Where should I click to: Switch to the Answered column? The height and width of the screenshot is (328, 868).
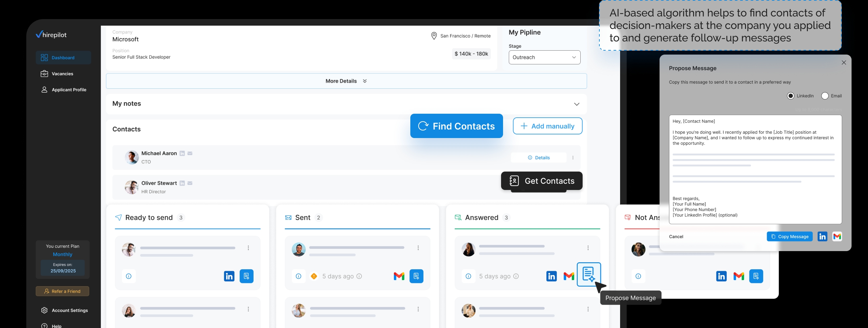coord(482,217)
